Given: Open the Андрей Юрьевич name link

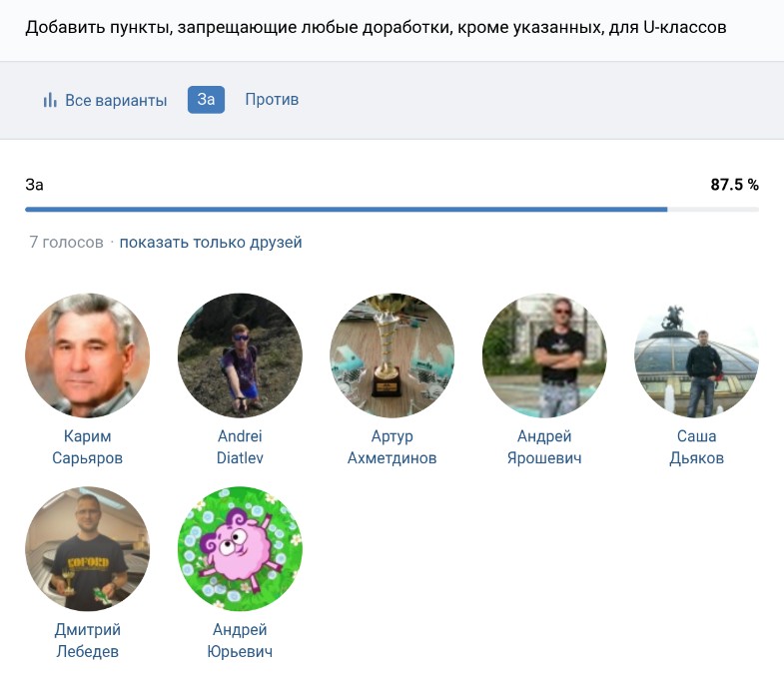Looking at the screenshot, I should click(240, 640).
